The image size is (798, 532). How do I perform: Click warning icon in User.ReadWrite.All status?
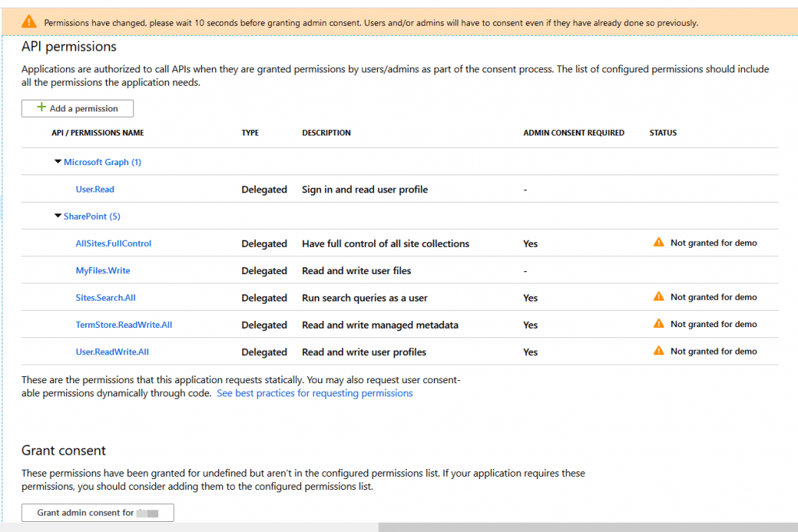(659, 351)
